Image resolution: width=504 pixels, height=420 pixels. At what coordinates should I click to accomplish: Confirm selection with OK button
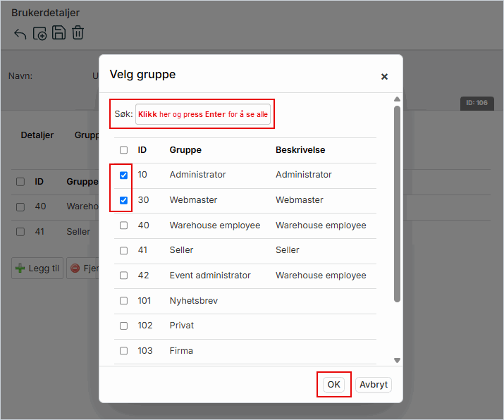pyautogui.click(x=334, y=385)
